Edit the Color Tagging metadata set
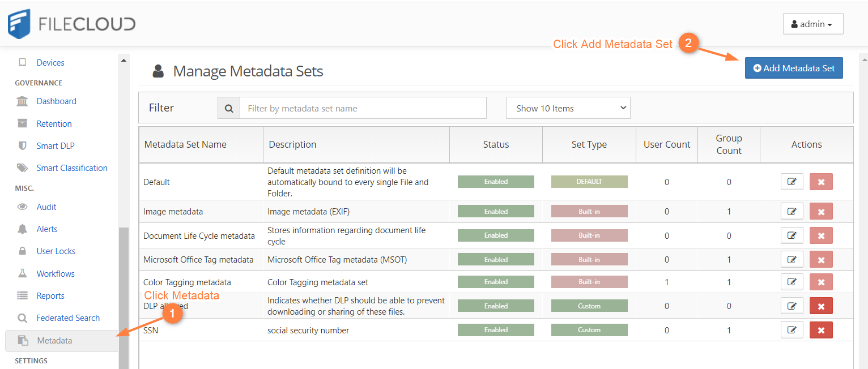Viewport: 868px width, 369px height. coord(792,282)
